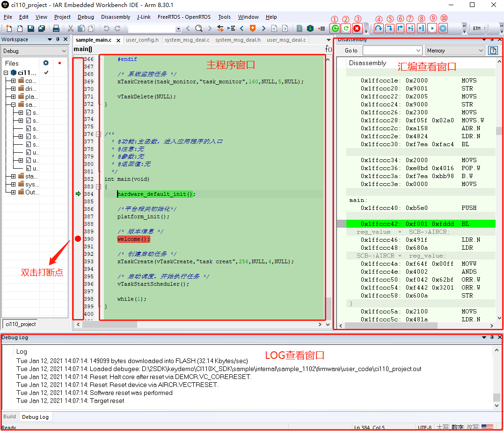The height and width of the screenshot is (431, 504).
Task: Open the Disassembly menu
Action: coord(116,17)
